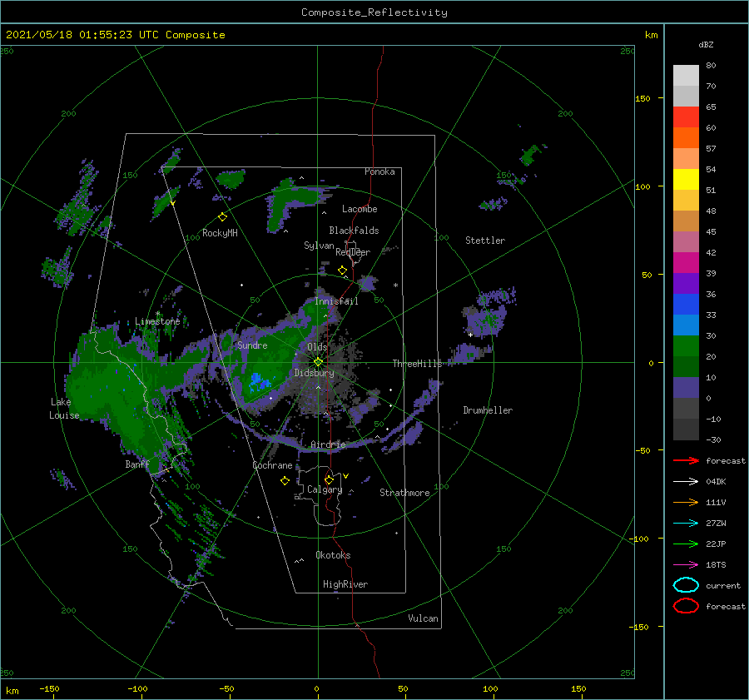Screen dimensions: 749x700
Task: Click the Lacombe town label
Action: click(x=360, y=209)
